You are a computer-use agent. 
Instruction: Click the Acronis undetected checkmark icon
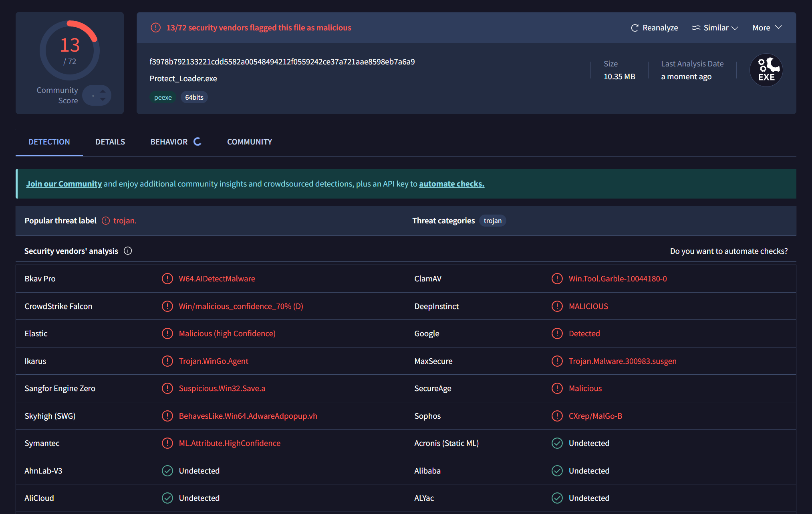coord(557,443)
